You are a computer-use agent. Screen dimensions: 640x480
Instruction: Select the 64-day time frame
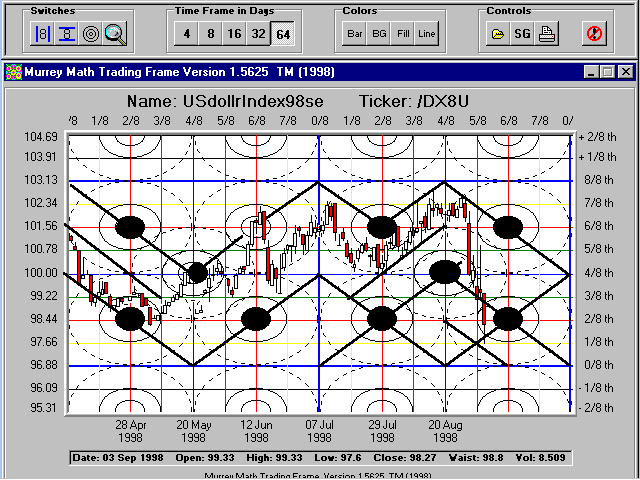pyautogui.click(x=283, y=33)
